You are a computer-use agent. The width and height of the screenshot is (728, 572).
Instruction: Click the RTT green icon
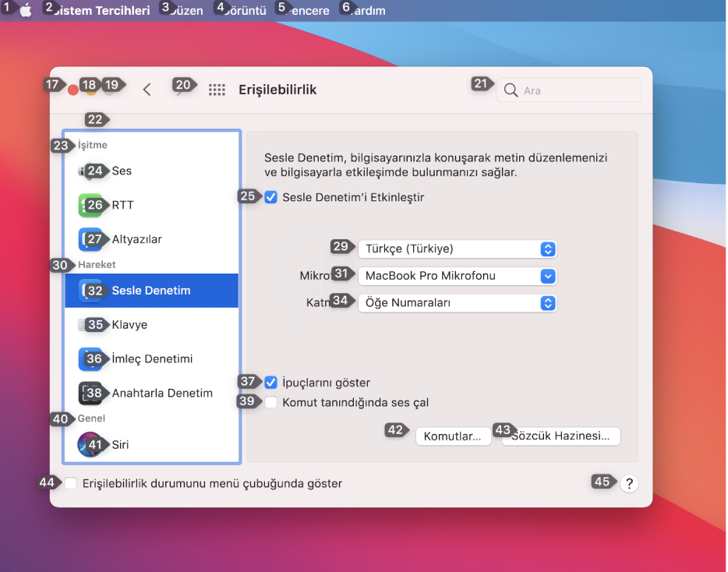(90, 205)
